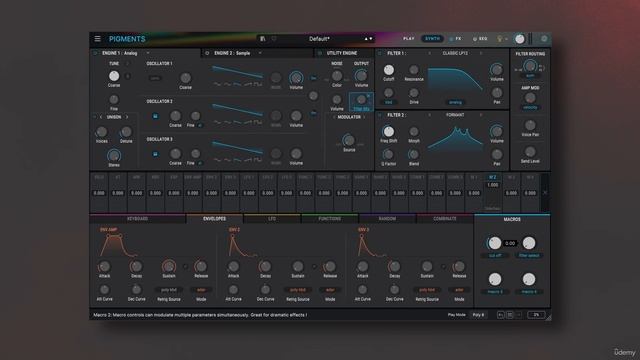Open the COMBINATE modulation tab
Image resolution: width=640 pixels, height=360 pixels.
tap(445, 219)
